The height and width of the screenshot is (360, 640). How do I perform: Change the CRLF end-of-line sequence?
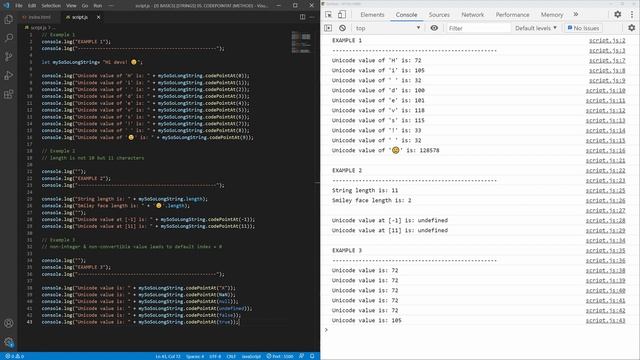231,356
